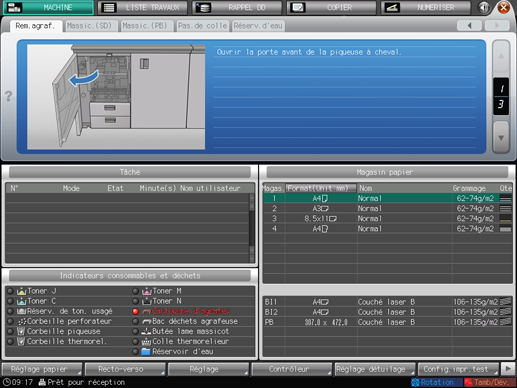Click the question mark help icon

click(x=8, y=96)
